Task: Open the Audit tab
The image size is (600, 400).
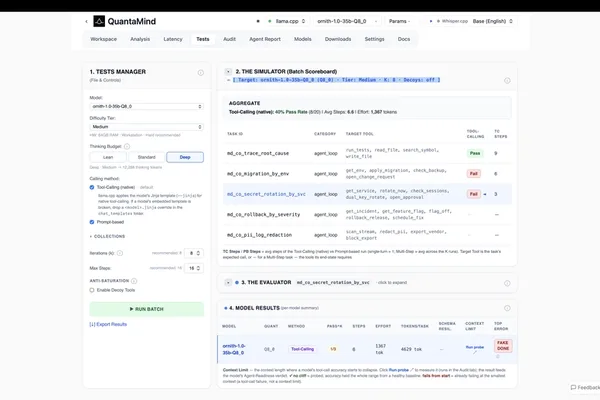Action: click(230, 39)
